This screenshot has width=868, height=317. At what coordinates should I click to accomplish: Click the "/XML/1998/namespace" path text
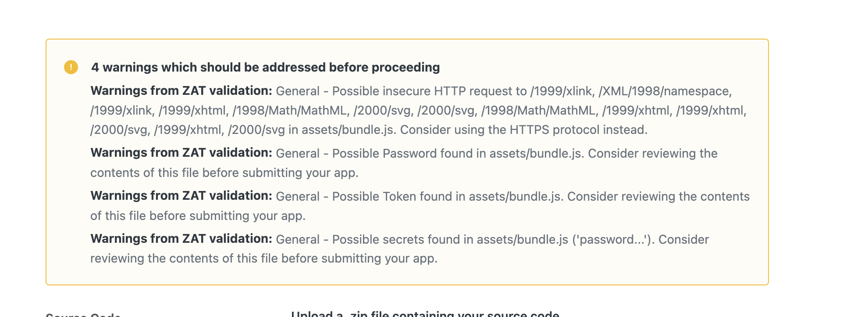[665, 91]
